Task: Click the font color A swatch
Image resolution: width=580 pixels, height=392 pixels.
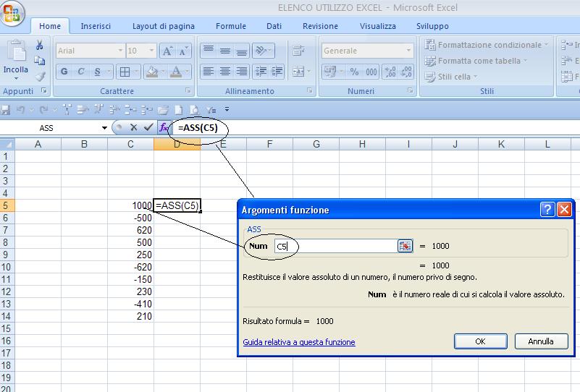Action: pyautogui.click(x=176, y=72)
